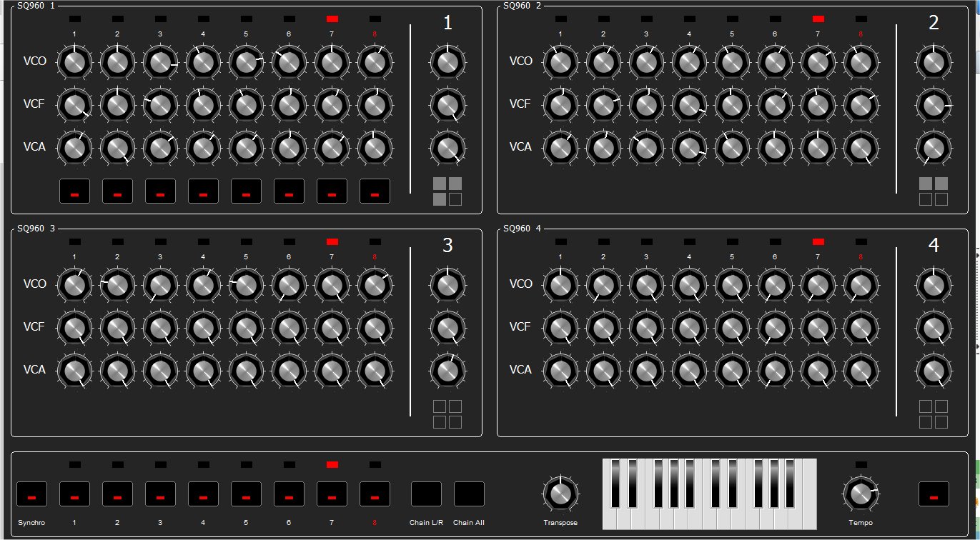Click bottom-right empty square in SQ960 4 grid
The height and width of the screenshot is (540, 980).
tap(941, 422)
